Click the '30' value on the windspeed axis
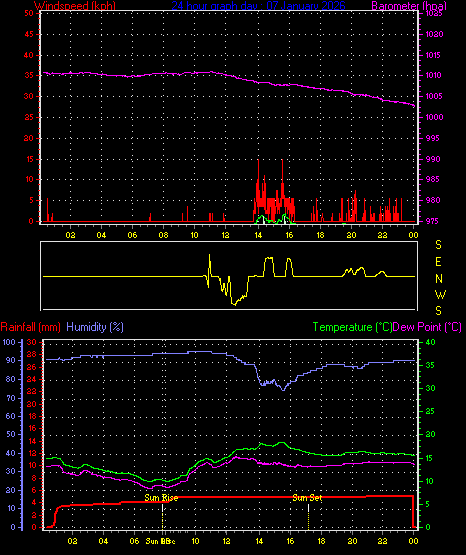 pos(29,96)
